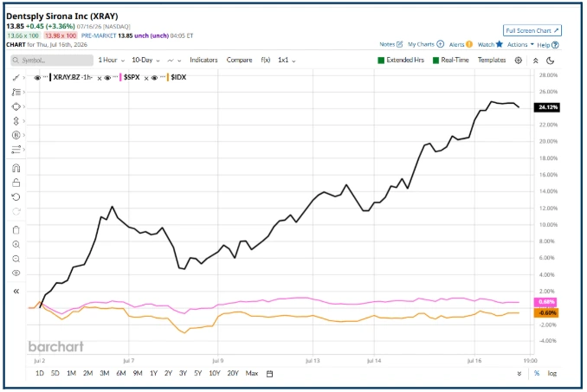The height and width of the screenshot is (392, 587).
Task: Select the shapes drawing tool icon
Action: point(16,106)
